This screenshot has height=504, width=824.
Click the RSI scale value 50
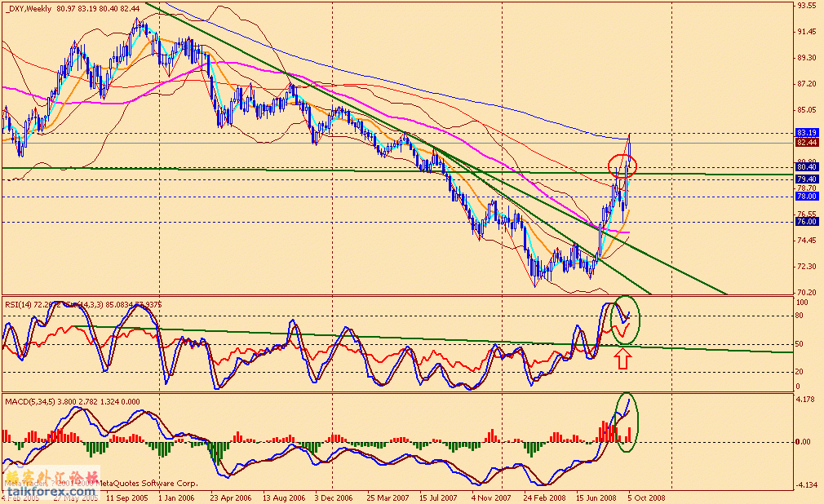(x=800, y=344)
